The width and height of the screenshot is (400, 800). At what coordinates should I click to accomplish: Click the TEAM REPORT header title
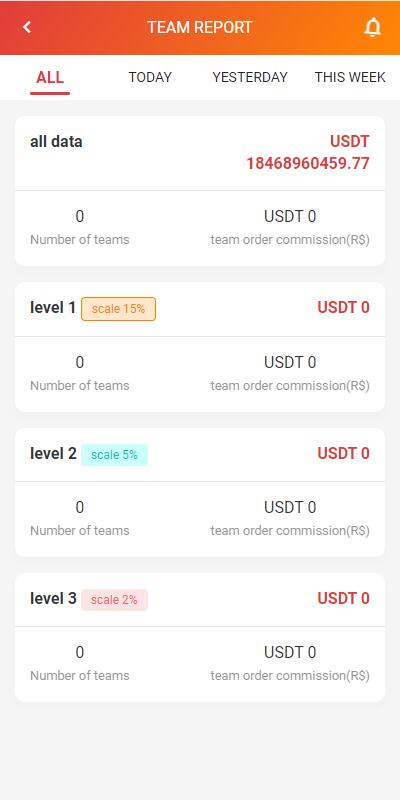pos(200,27)
